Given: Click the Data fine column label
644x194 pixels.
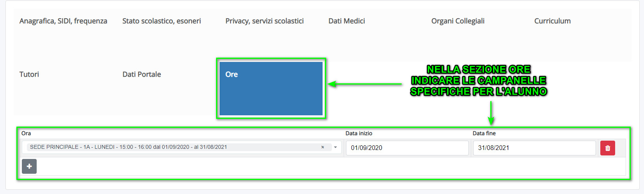Looking at the screenshot, I should pyautogui.click(x=484, y=133).
